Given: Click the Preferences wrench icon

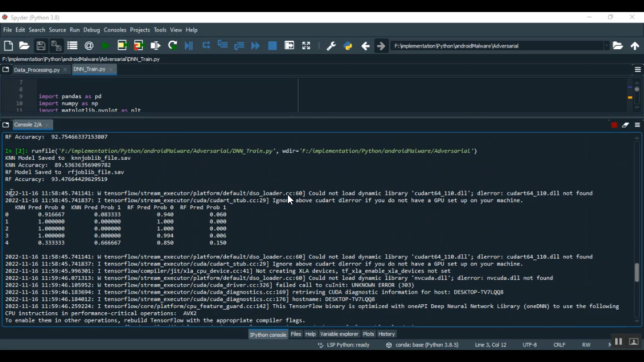Looking at the screenshot, I should (x=331, y=46).
